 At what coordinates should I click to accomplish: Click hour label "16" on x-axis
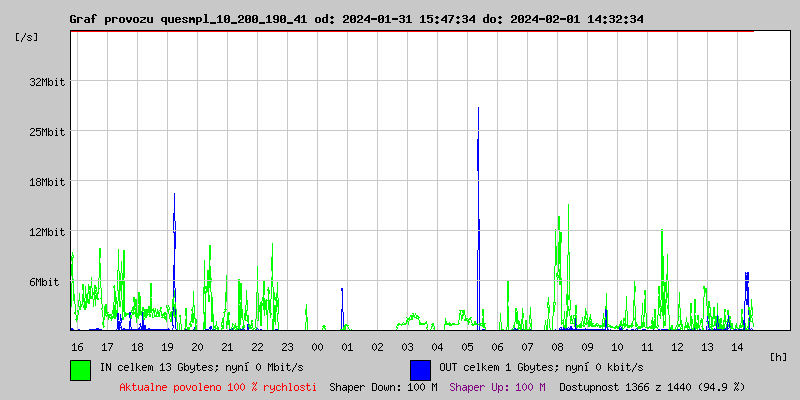click(77, 347)
